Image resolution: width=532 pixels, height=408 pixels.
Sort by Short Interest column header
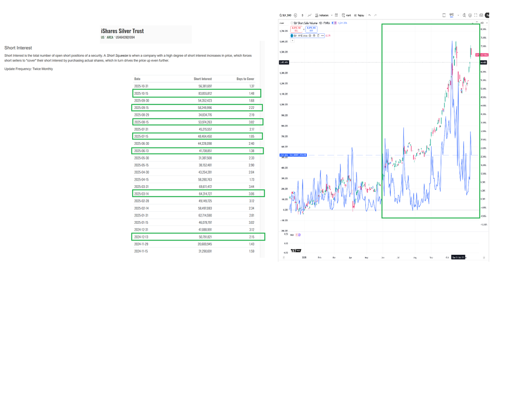coord(203,79)
